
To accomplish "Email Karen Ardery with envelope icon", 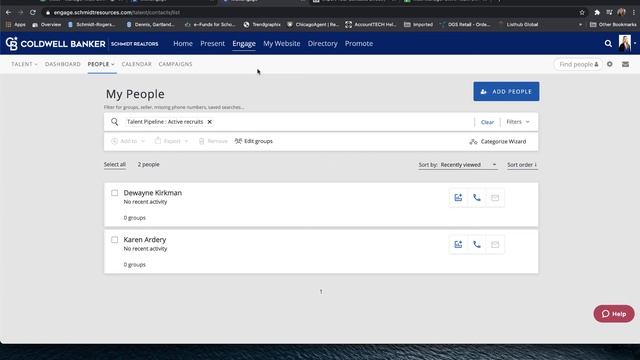I will [495, 244].
